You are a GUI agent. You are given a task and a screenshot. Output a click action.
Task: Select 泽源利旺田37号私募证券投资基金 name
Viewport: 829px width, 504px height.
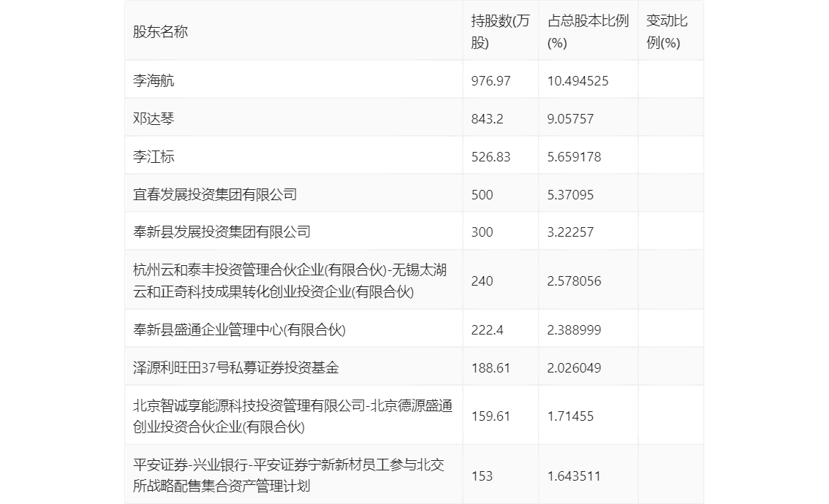coord(236,367)
